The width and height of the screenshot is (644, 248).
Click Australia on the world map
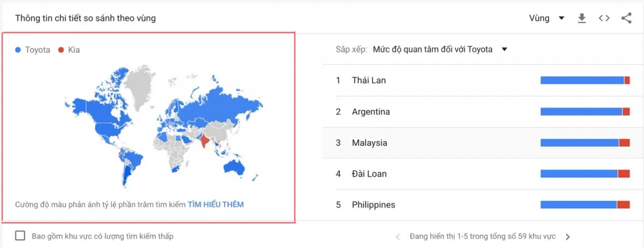click(x=235, y=166)
